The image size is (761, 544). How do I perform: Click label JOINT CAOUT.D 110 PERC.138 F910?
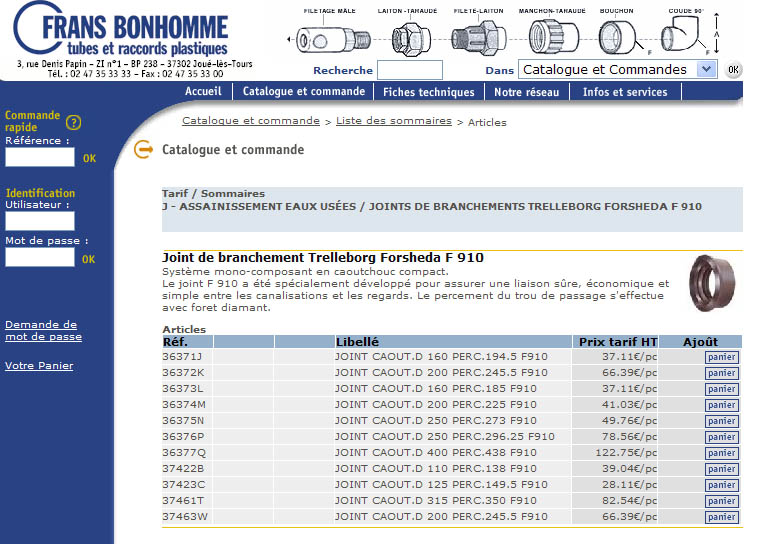(436, 469)
